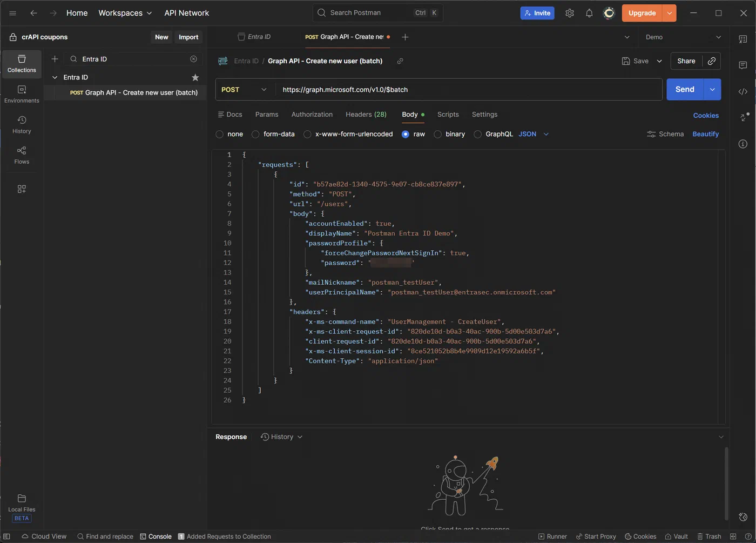The height and width of the screenshot is (543, 756).
Task: Open the Upgrade options arrow
Action: [x=670, y=13]
